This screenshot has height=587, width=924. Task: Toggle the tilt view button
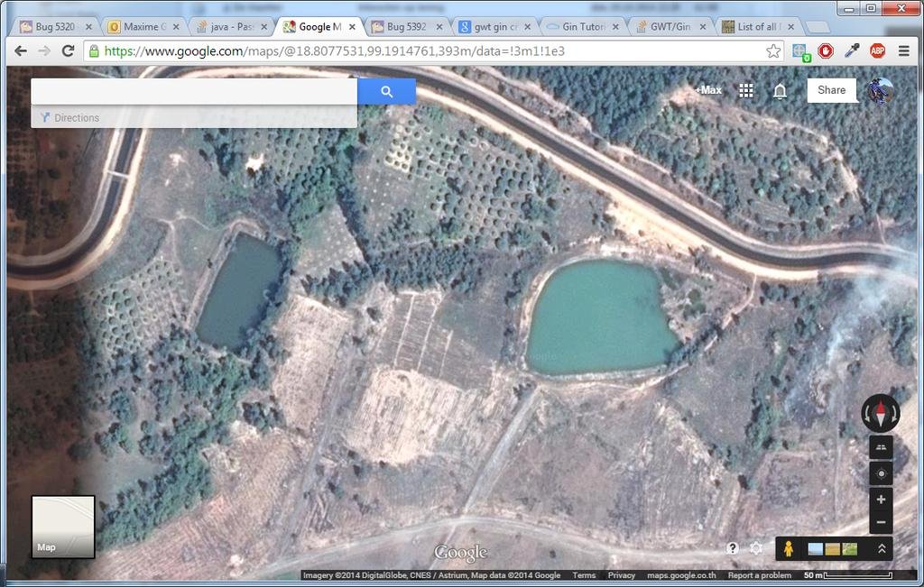click(x=881, y=447)
